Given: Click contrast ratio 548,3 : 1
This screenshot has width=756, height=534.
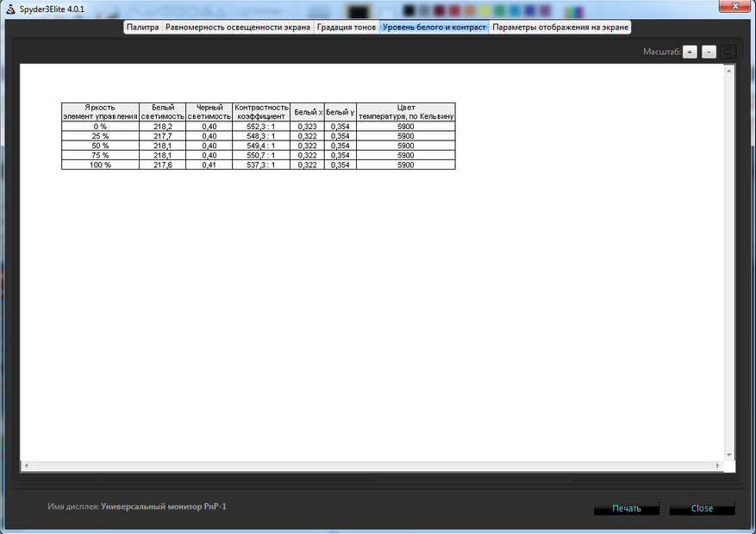Looking at the screenshot, I should pos(261,136).
